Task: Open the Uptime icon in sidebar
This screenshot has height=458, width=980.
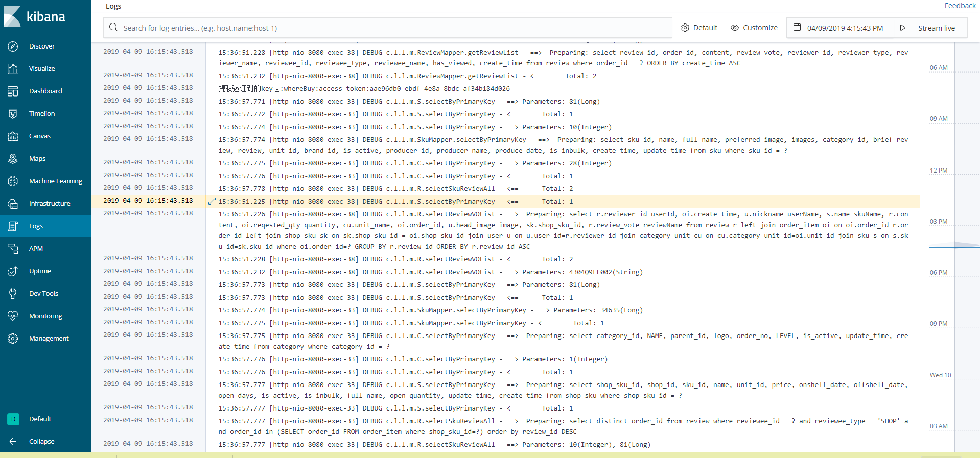Action: [x=13, y=271]
